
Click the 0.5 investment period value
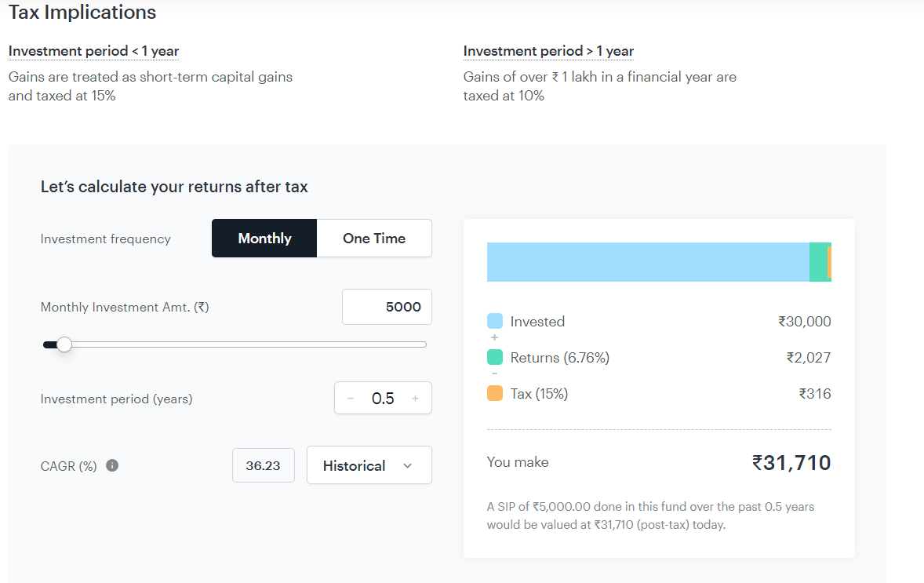click(383, 399)
